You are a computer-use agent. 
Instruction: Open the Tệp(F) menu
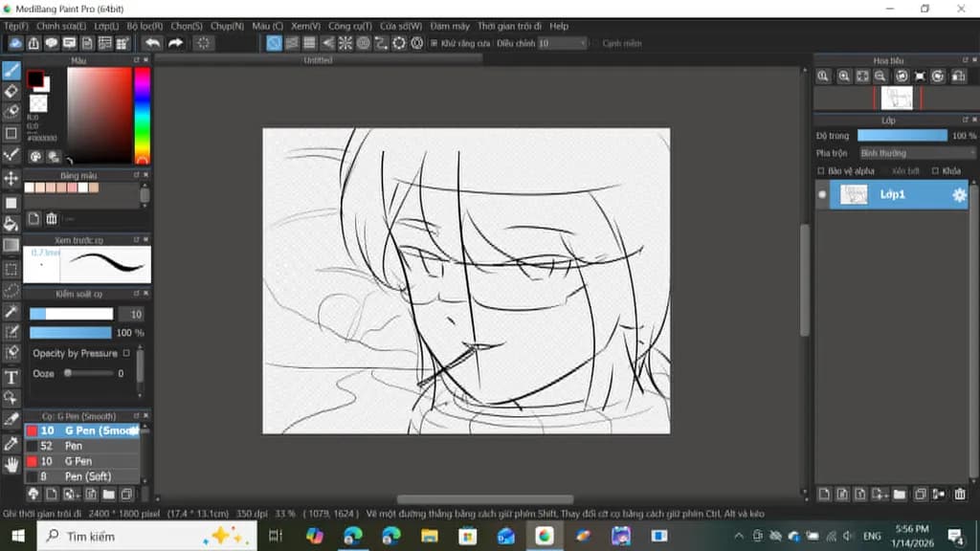pyautogui.click(x=16, y=26)
